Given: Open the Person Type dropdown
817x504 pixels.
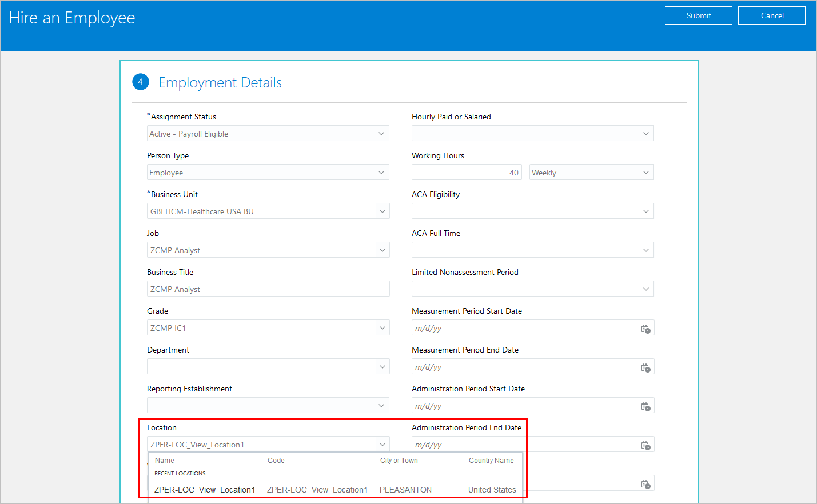Looking at the screenshot, I should [381, 173].
